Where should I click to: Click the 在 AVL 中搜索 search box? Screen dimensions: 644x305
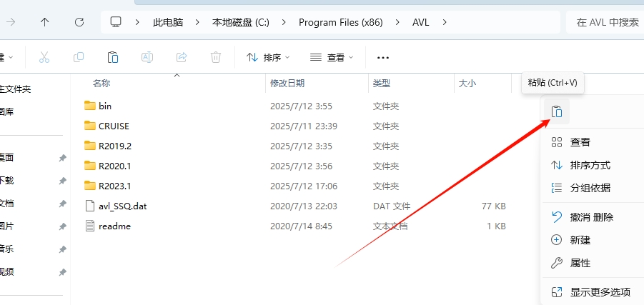605,22
